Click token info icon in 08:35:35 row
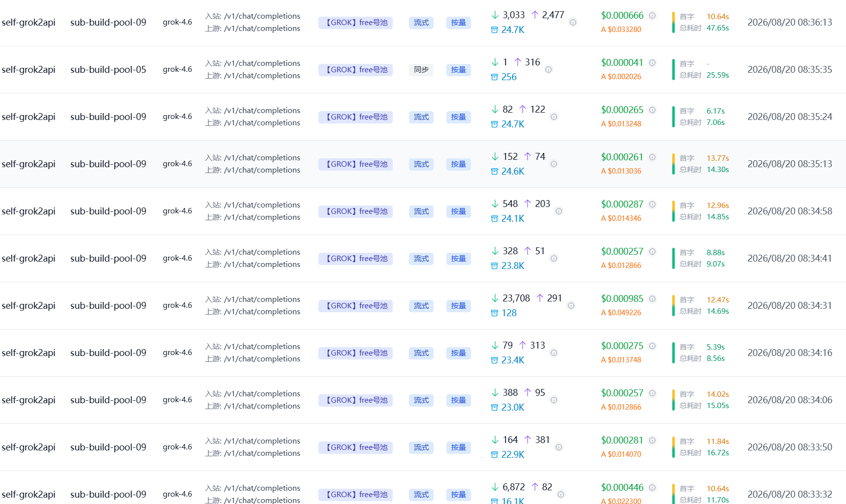846x504 pixels. [548, 69]
